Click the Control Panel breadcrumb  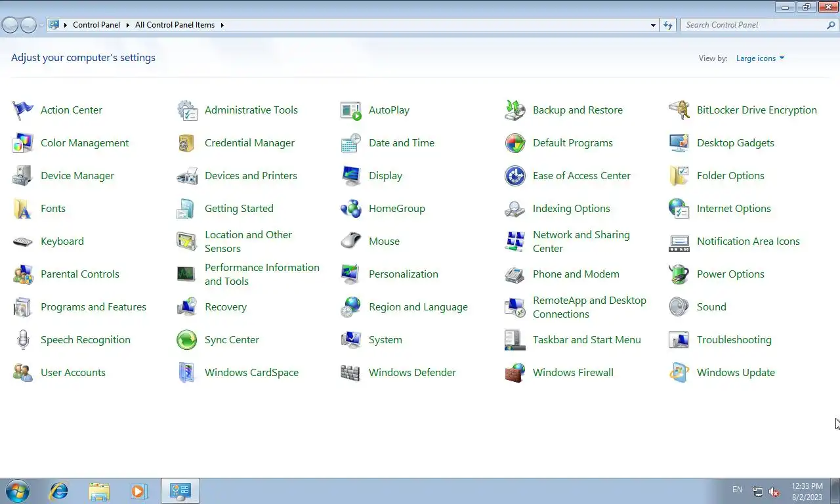pos(96,25)
